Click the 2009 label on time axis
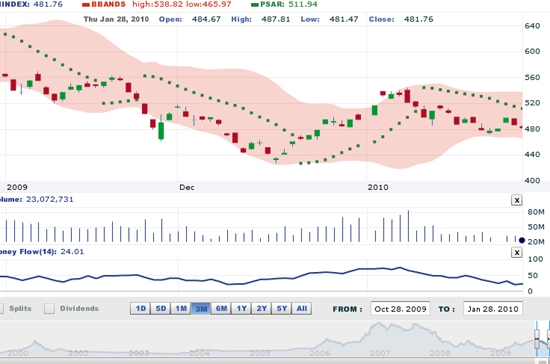Viewport: 550px width, 364px height. (17, 187)
